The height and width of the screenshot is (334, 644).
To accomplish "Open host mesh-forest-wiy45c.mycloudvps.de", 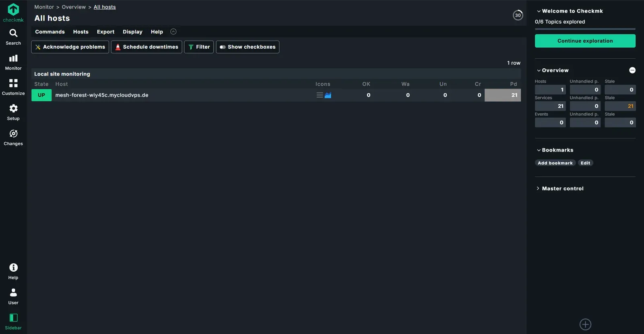I will 102,95.
